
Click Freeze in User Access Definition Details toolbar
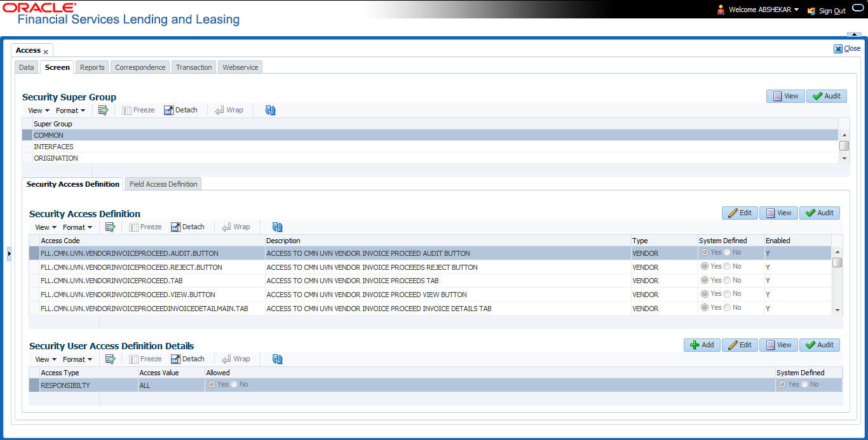[x=146, y=359]
